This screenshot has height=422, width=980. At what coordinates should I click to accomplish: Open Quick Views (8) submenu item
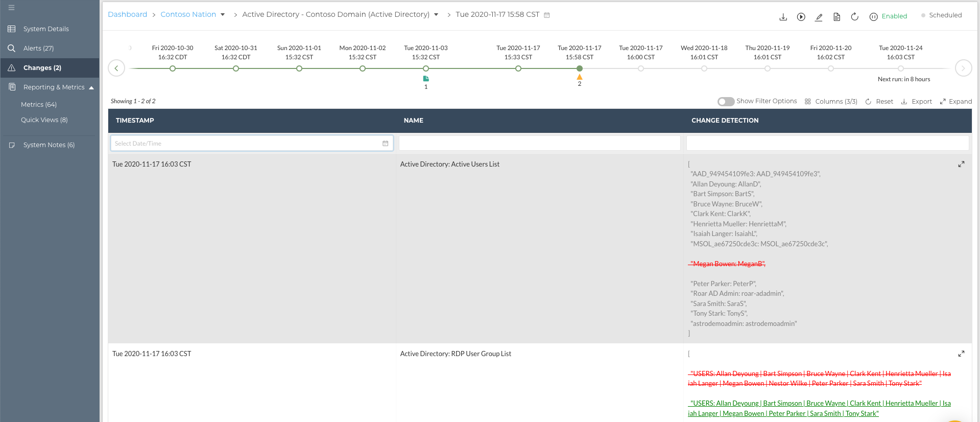tap(44, 120)
